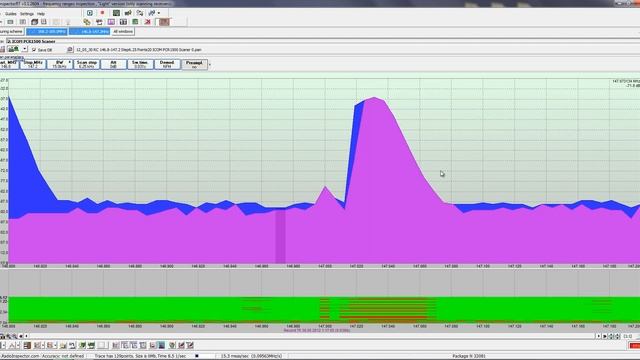This screenshot has height=360, width=640.
Task: Switch to the All windows tab
Action: pos(123,31)
